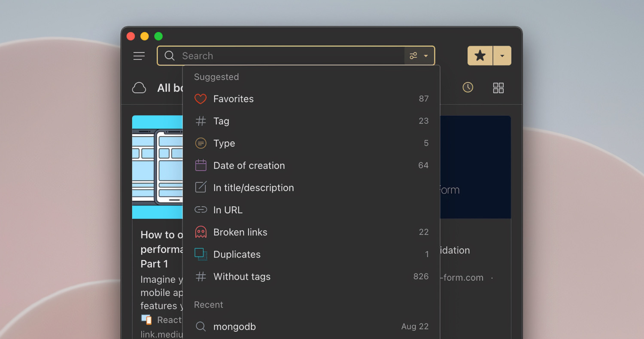
Task: Select Broken links filter
Action: (311, 232)
